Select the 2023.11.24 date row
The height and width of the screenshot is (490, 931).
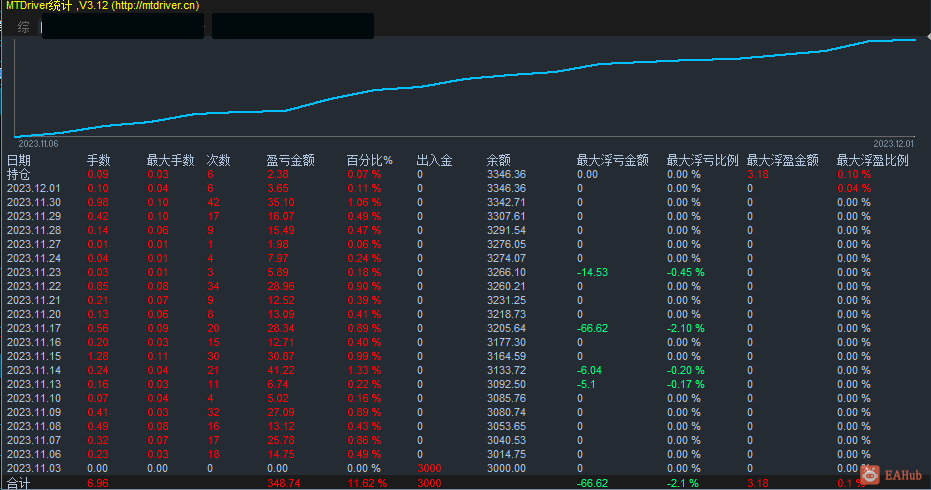[34, 258]
